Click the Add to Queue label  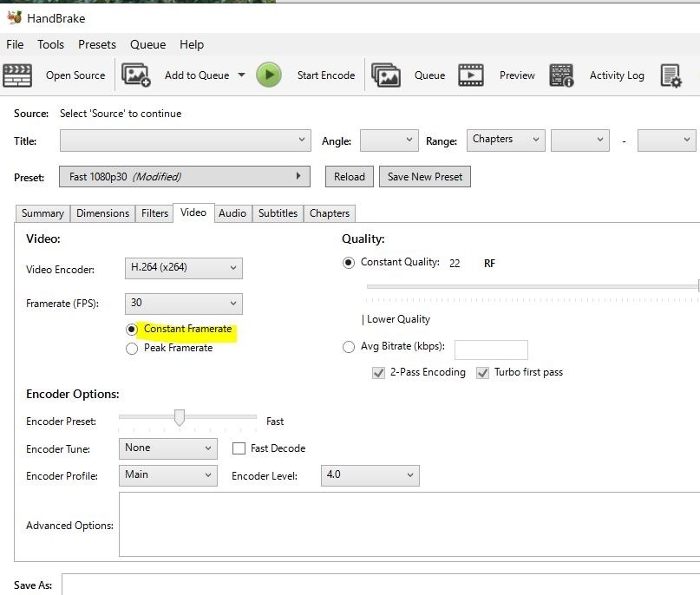click(x=197, y=75)
